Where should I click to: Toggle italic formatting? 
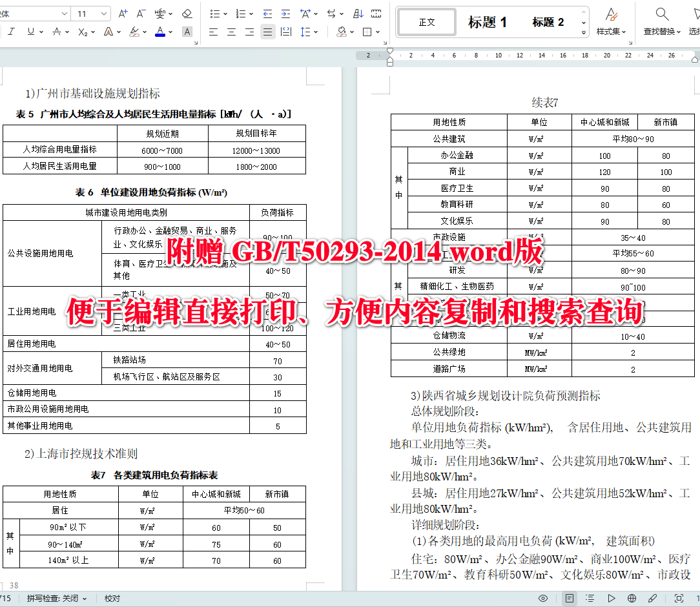(x=11, y=31)
